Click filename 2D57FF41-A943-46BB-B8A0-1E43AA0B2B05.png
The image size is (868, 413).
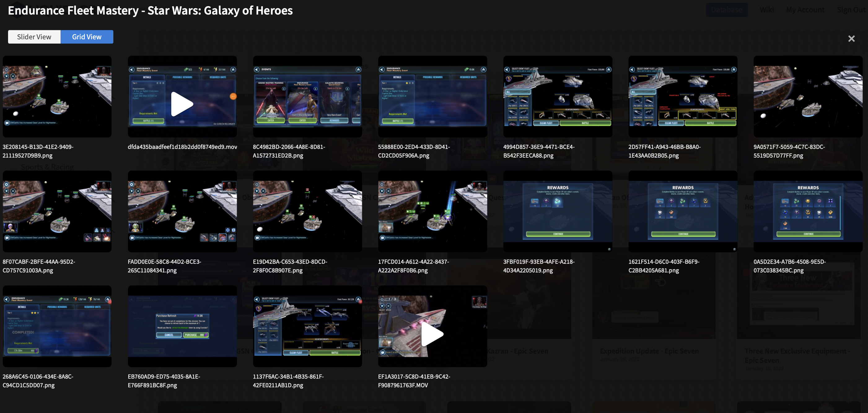pyautogui.click(x=664, y=151)
